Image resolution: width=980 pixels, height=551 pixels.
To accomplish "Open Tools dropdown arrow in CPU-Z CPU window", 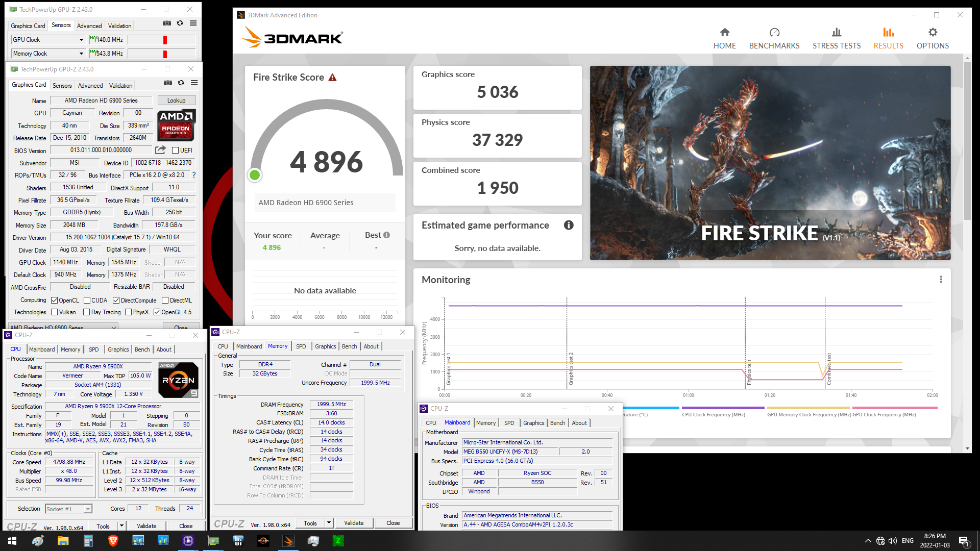I will pos(121,526).
